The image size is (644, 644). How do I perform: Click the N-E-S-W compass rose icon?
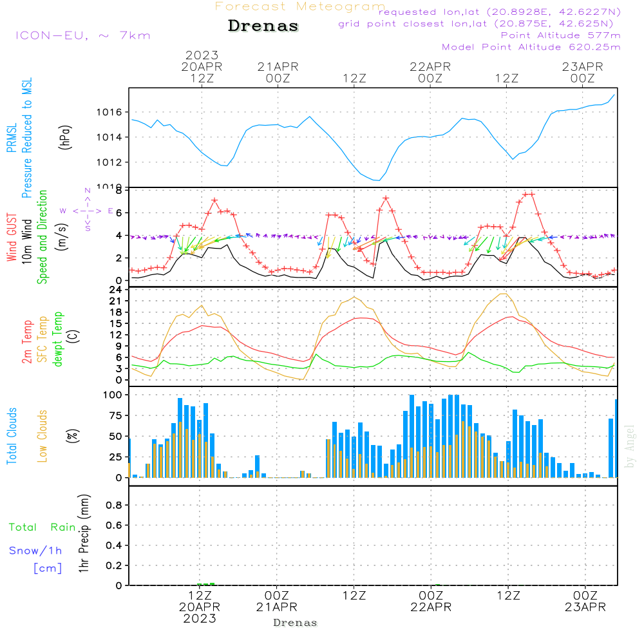coord(87,210)
